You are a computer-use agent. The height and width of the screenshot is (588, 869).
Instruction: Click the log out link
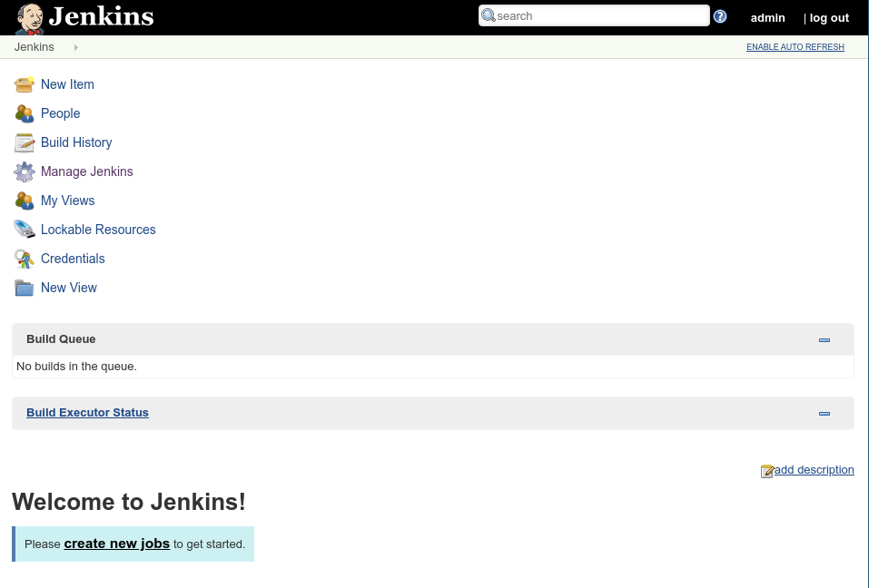coord(829,18)
